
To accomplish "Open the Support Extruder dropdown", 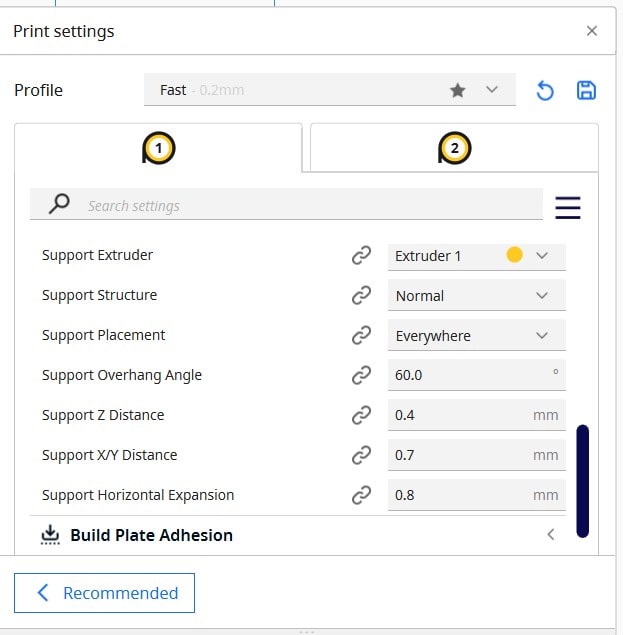I will click(476, 256).
